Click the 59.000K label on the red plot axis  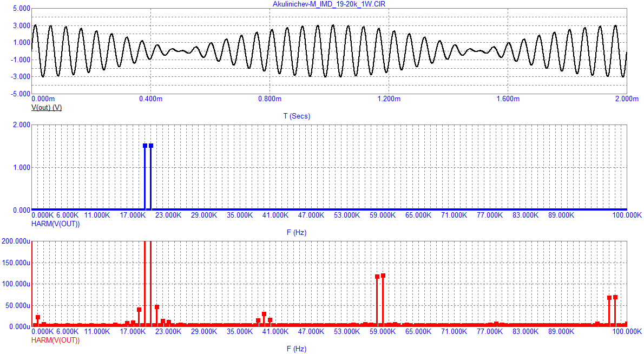click(383, 331)
